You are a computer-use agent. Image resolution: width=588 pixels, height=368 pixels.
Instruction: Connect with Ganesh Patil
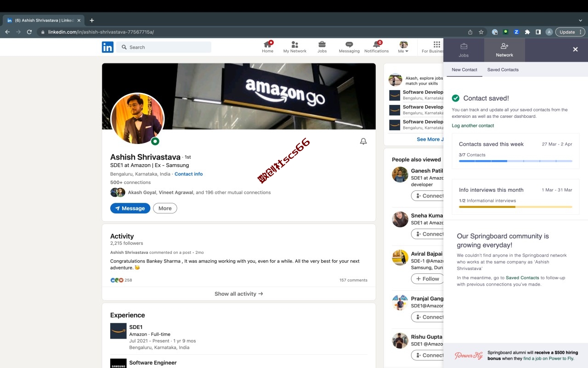(x=428, y=196)
